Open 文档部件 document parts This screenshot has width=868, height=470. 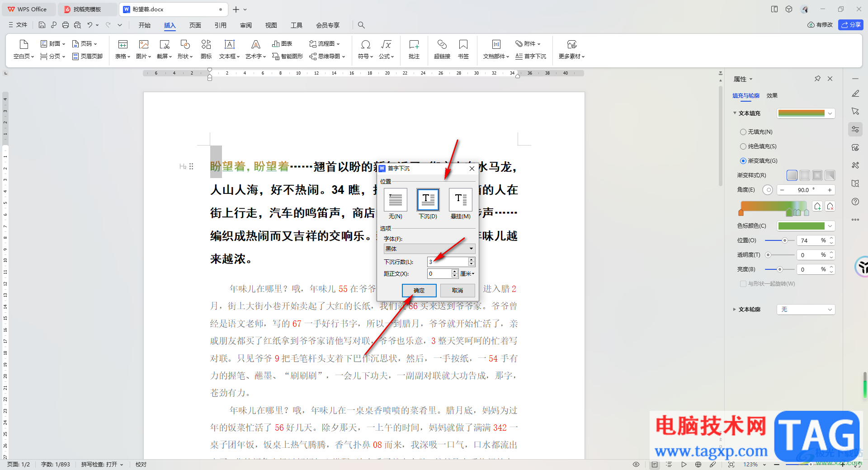click(x=496, y=49)
